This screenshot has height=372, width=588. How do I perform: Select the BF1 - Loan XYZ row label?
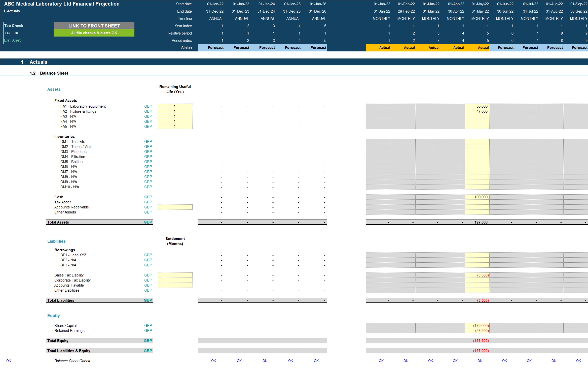[73, 255]
